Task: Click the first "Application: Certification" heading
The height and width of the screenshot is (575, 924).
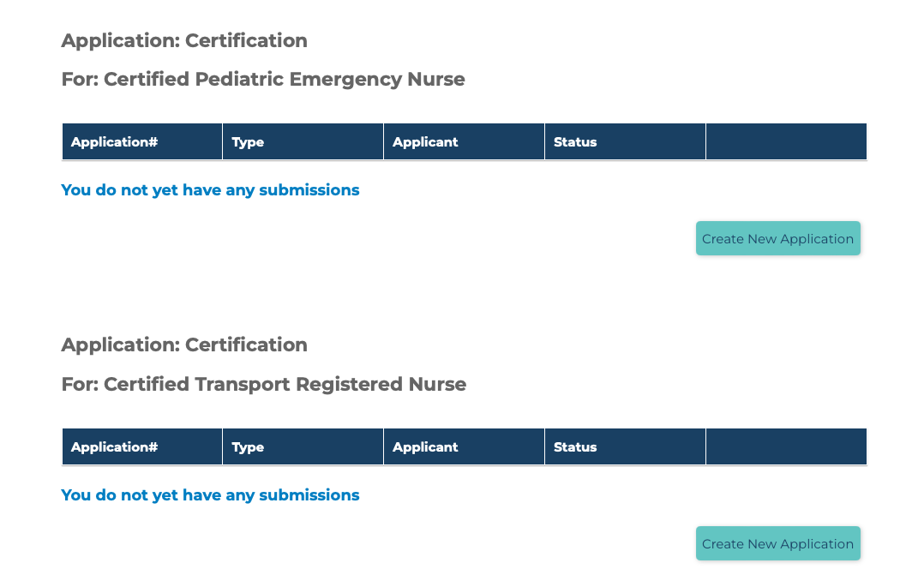Action: (x=184, y=41)
